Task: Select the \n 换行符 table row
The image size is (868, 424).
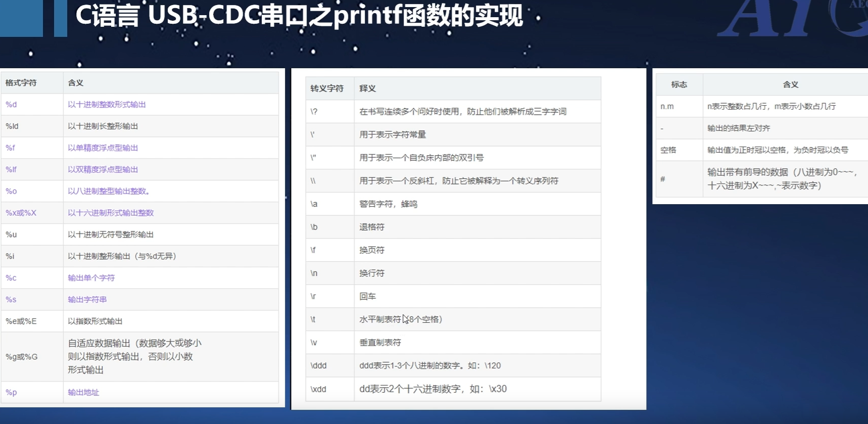Action: [x=453, y=273]
